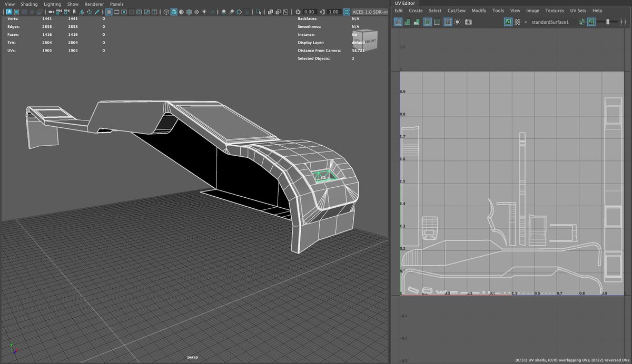Toggle XRay joints icon

tap(285, 12)
